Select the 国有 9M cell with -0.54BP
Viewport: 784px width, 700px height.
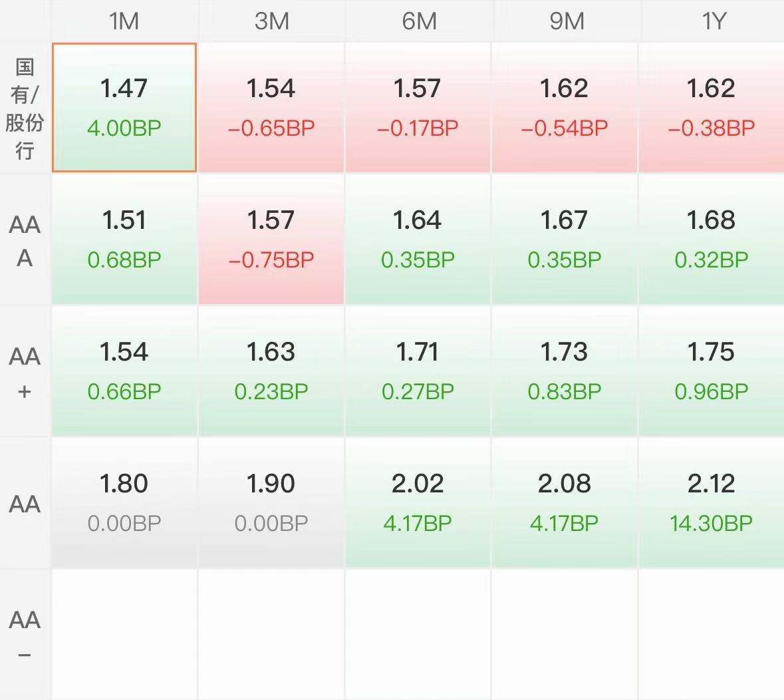click(565, 108)
